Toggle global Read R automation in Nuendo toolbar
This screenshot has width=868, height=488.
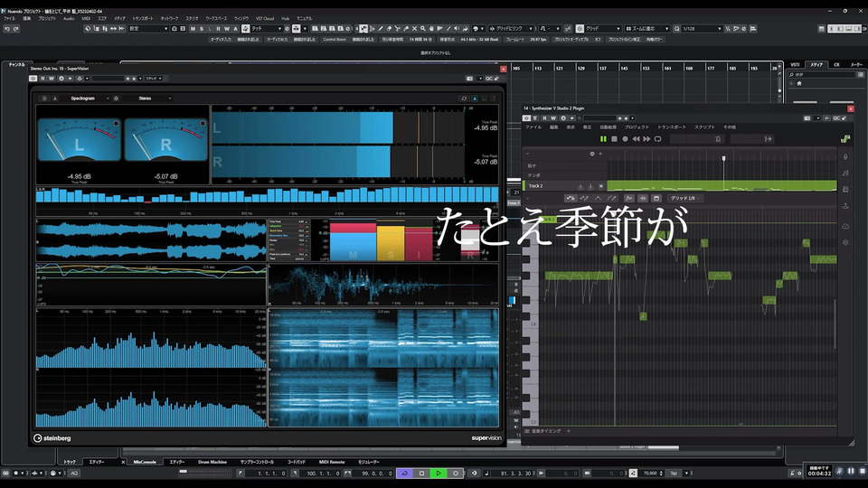coord(219,29)
